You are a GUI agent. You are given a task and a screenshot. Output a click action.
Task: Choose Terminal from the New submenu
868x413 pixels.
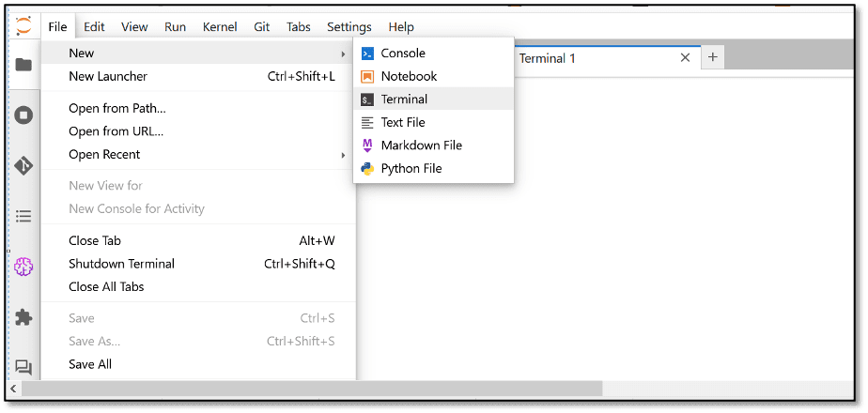404,99
